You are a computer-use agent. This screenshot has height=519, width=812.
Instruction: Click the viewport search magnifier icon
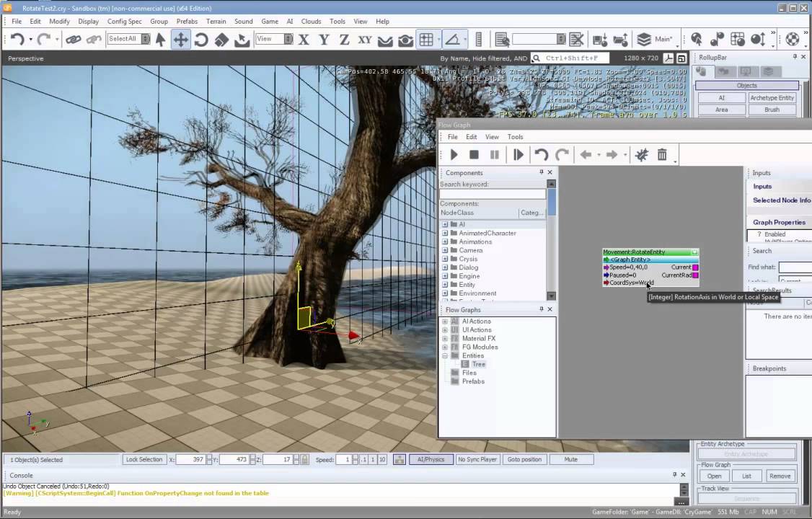[537, 58]
